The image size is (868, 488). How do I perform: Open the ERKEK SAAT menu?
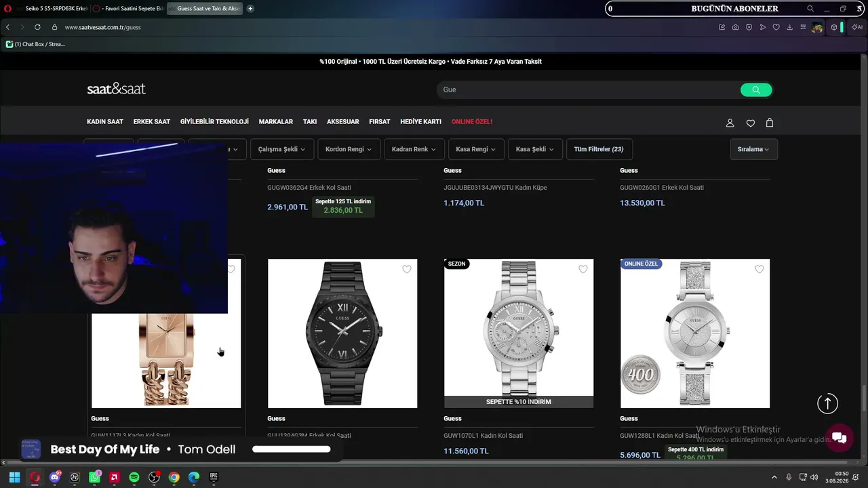coord(152,122)
